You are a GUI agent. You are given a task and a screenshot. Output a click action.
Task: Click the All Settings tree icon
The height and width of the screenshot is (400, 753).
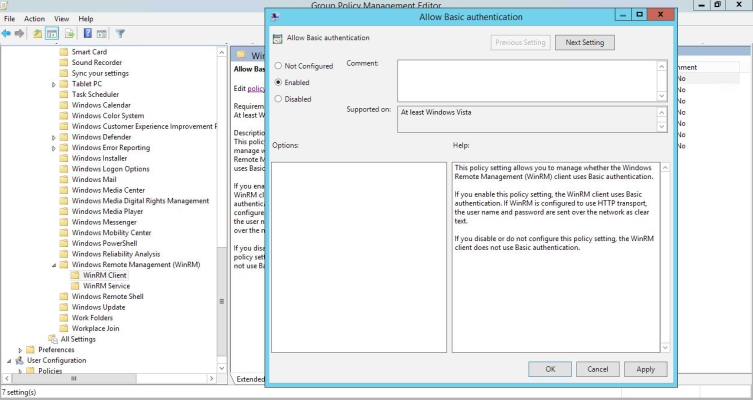click(x=53, y=339)
